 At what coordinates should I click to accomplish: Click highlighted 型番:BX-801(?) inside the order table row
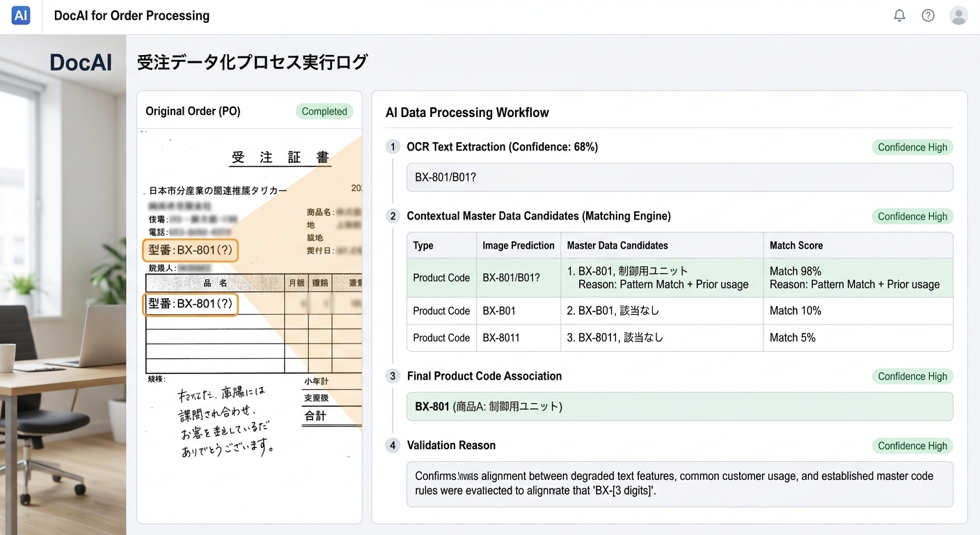191,304
